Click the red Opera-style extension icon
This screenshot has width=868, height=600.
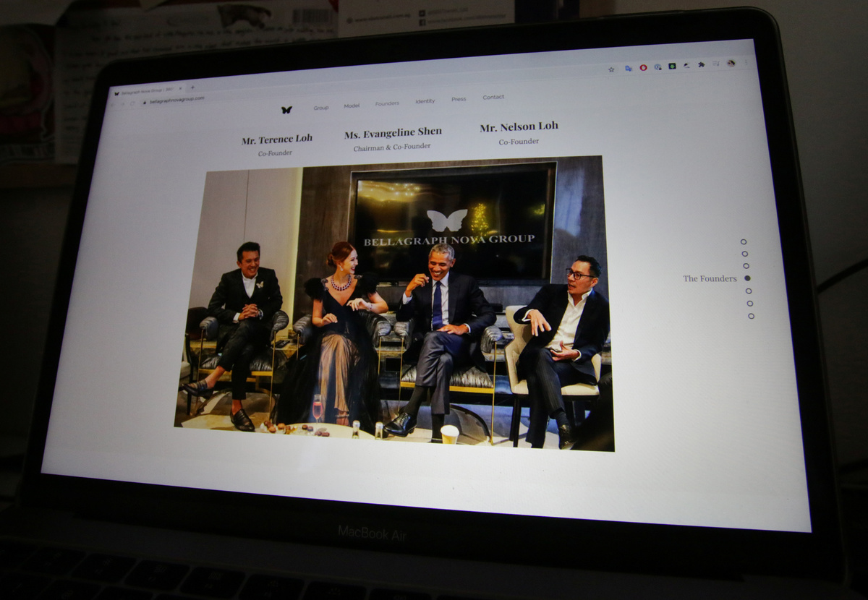(x=643, y=68)
